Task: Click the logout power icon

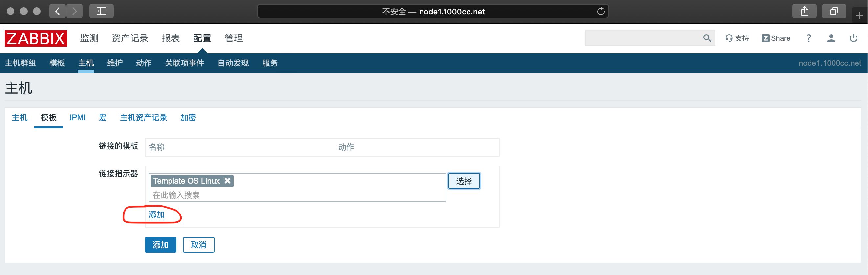Action: pos(853,38)
